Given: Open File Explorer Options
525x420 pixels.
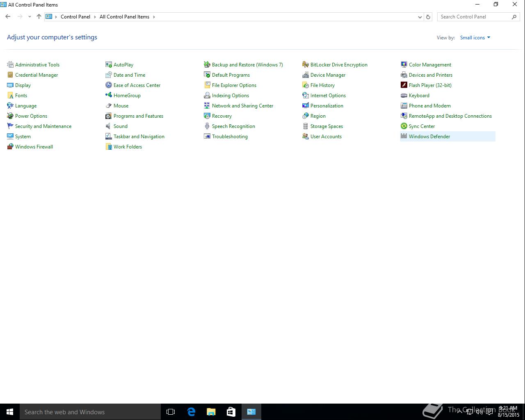Looking at the screenshot, I should 234,85.
